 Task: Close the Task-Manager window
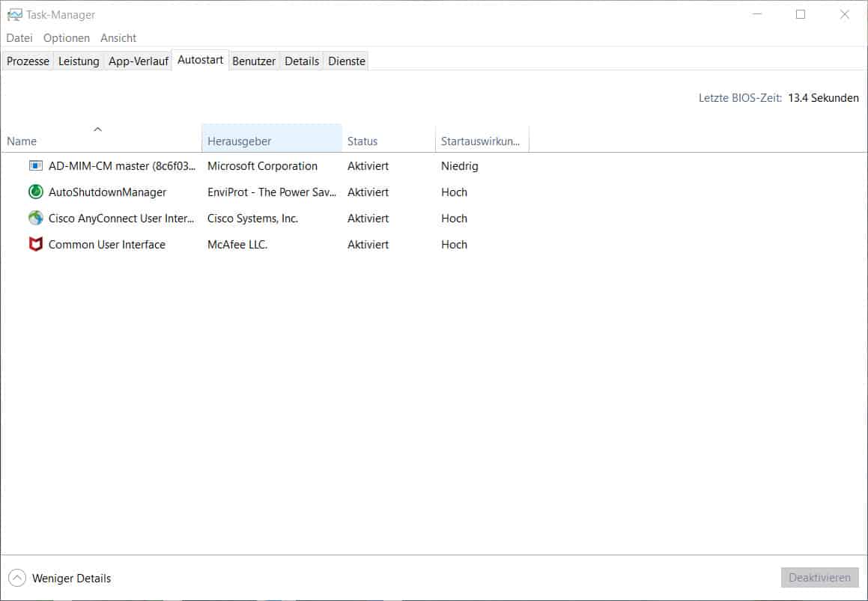tap(844, 14)
